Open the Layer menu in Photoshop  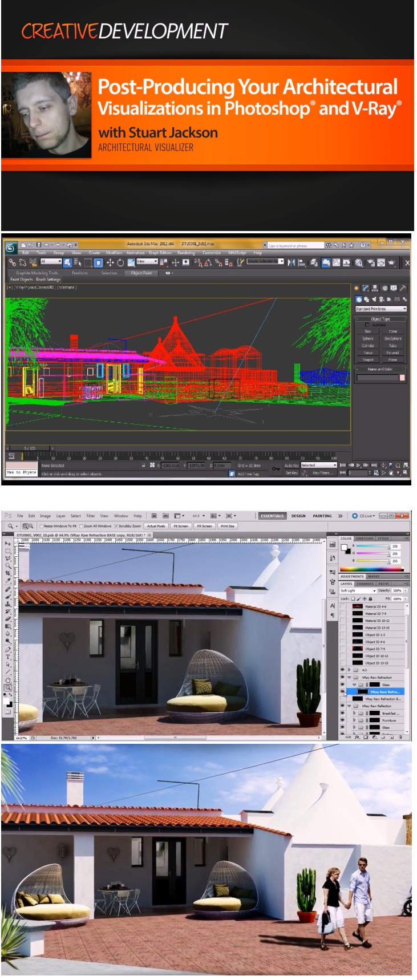pos(60,516)
